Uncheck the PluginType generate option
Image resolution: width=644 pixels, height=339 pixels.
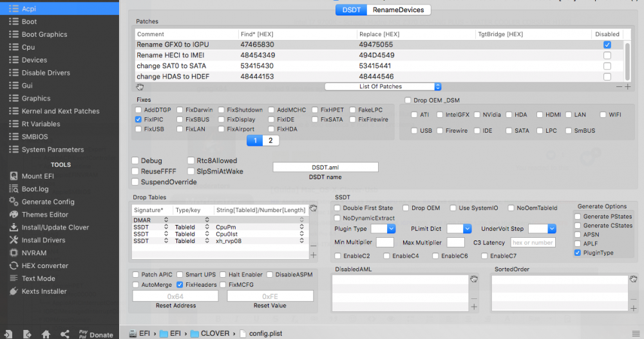pyautogui.click(x=578, y=253)
